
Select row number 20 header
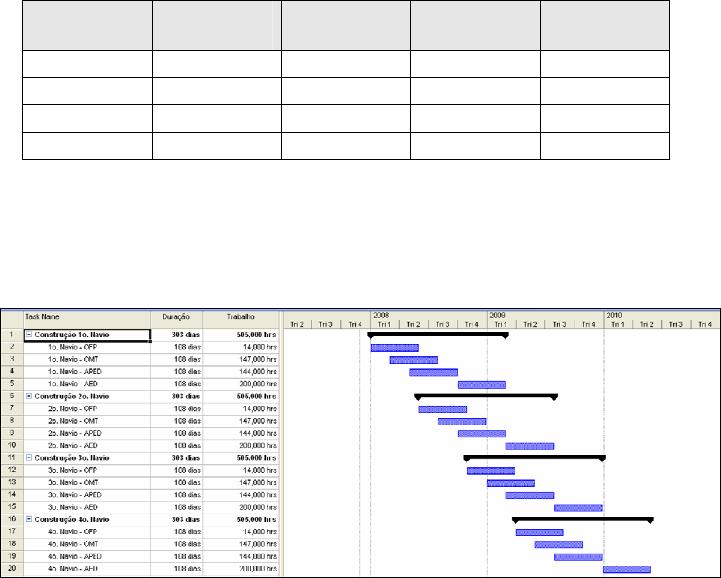tap(10, 568)
